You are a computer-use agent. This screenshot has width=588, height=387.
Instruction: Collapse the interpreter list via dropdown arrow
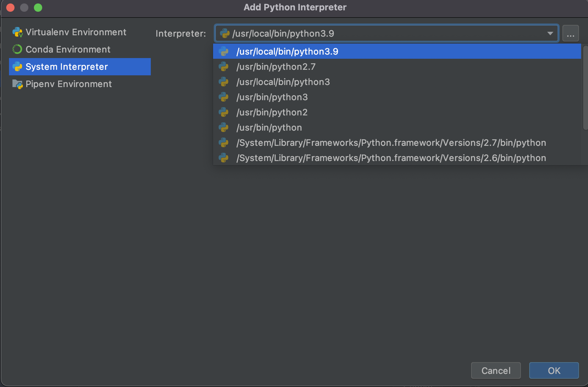(550, 33)
